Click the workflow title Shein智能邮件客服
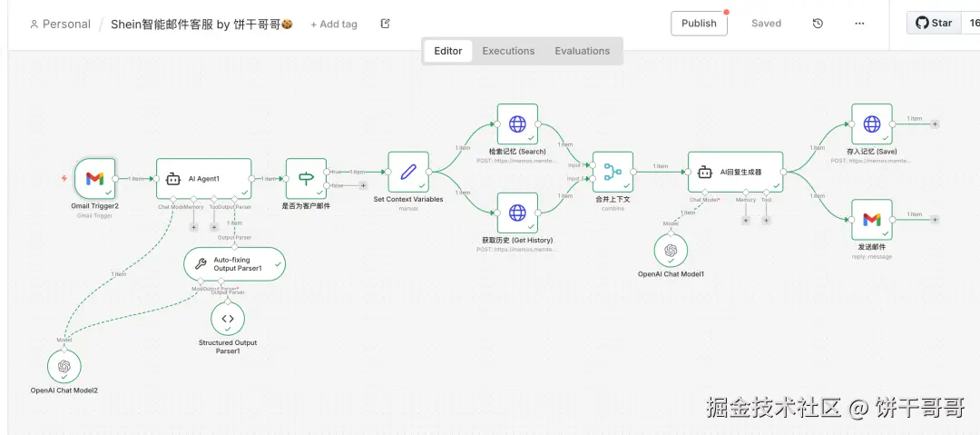Image resolution: width=980 pixels, height=435 pixels. click(x=201, y=24)
